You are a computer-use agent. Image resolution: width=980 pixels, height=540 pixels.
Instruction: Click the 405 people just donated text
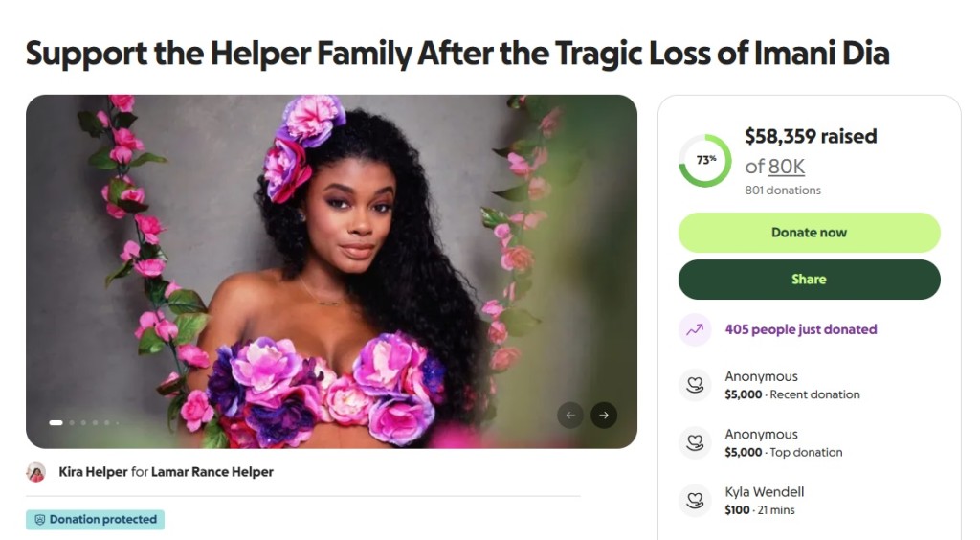coord(800,329)
